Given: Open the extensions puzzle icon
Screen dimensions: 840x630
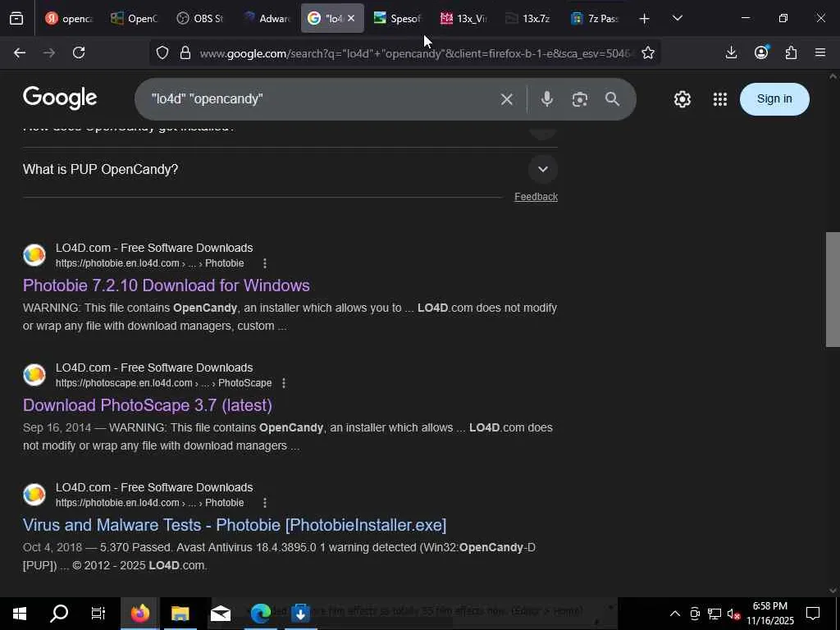Looking at the screenshot, I should pos(791,52).
